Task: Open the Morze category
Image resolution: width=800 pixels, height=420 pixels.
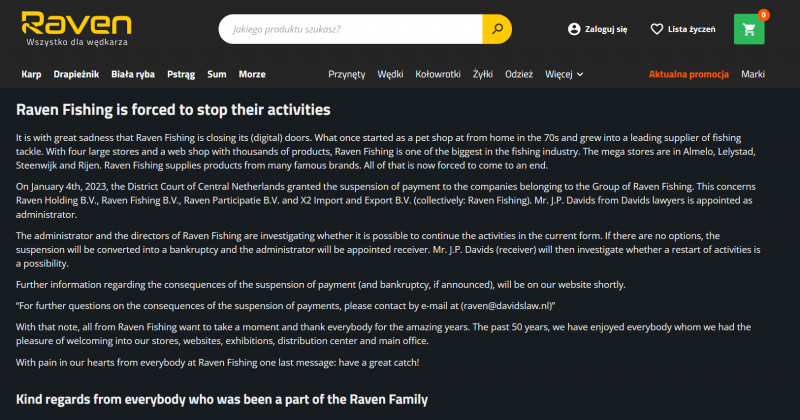Action: click(252, 74)
